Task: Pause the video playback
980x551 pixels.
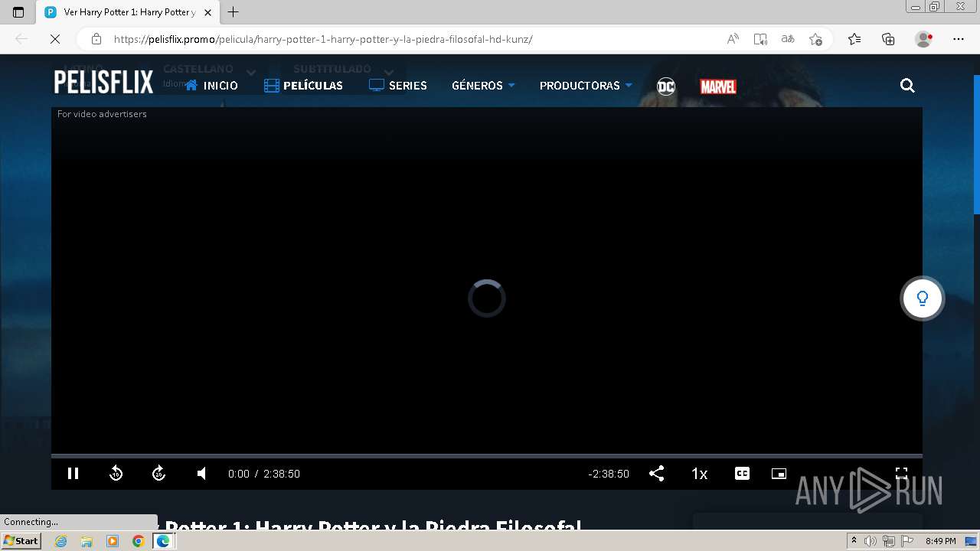Action: point(73,474)
